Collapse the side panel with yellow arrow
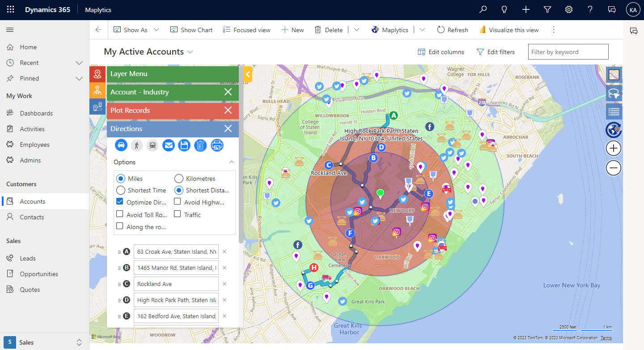The image size is (644, 350). (x=248, y=74)
